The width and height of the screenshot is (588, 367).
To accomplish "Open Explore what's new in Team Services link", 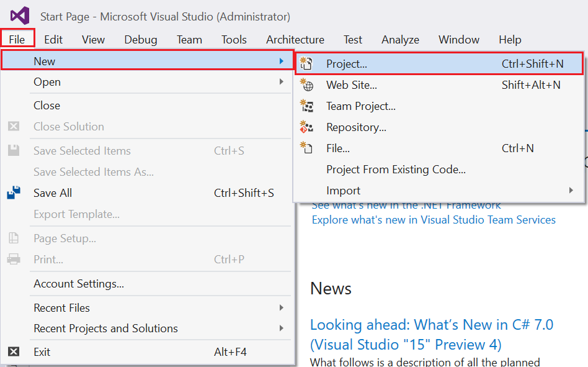I will pos(434,220).
